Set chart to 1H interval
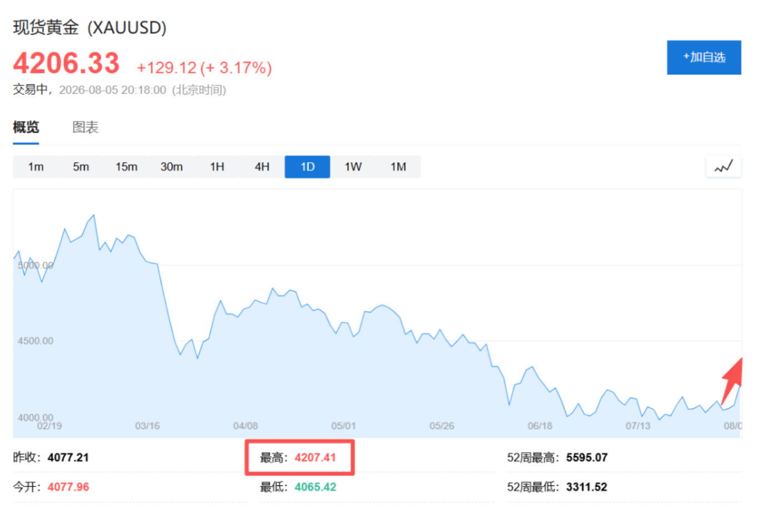This screenshot has width=768, height=532. 217,167
